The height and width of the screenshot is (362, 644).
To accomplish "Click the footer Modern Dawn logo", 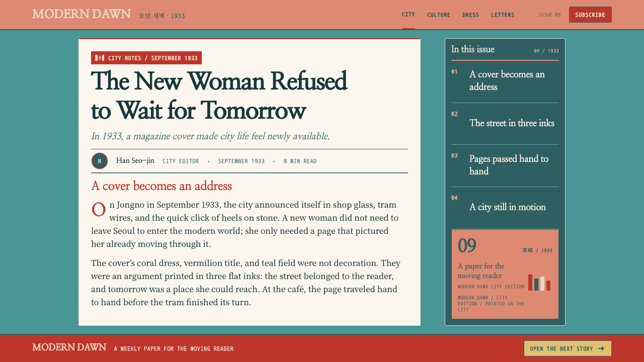I will (x=69, y=347).
